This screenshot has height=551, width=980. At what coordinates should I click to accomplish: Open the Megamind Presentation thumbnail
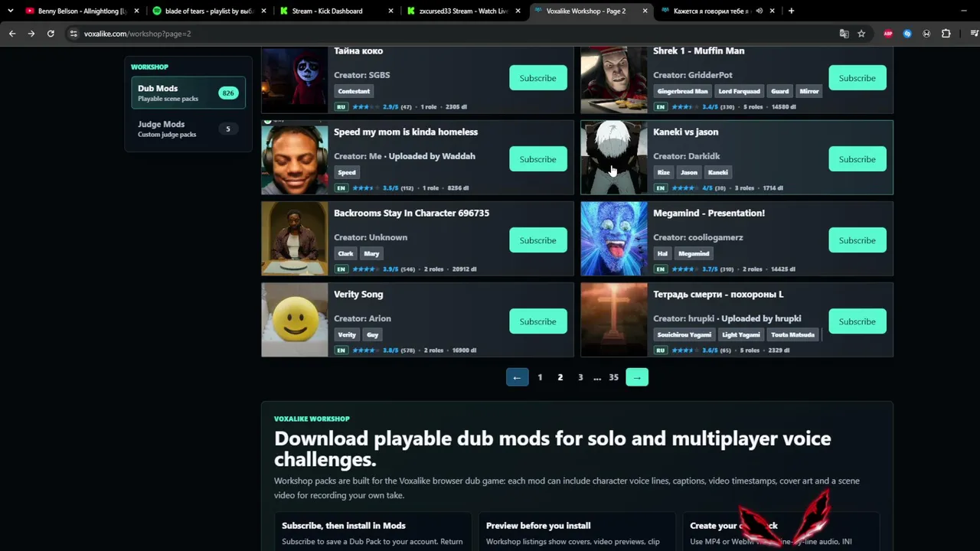coord(614,239)
